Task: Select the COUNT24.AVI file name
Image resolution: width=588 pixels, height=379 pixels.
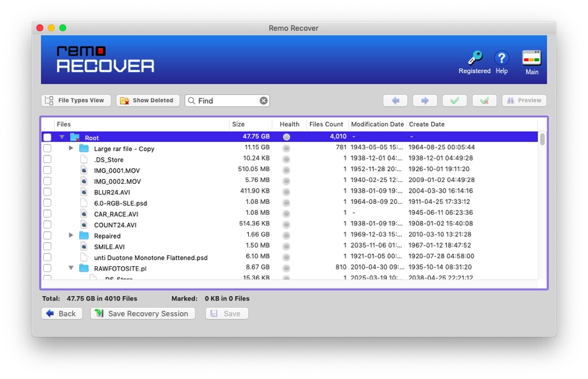Action: coord(115,225)
